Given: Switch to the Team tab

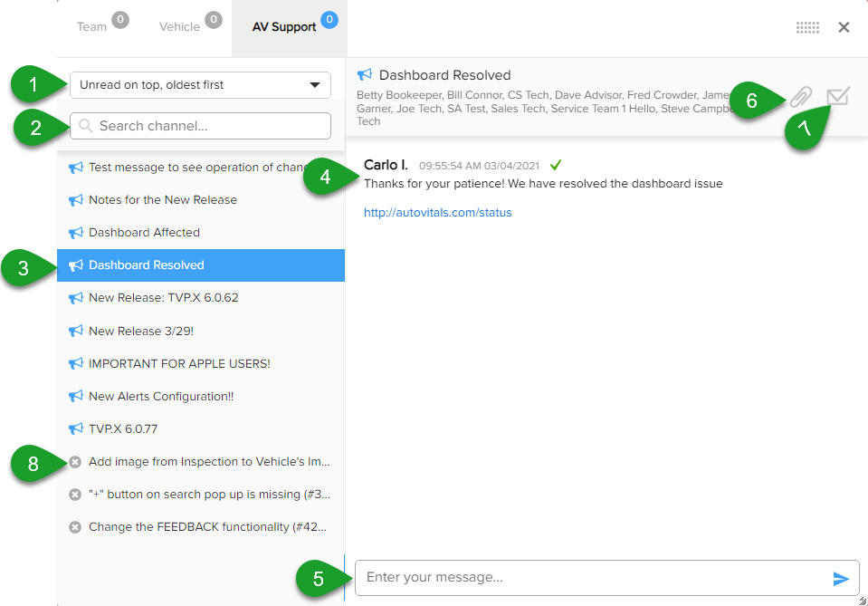Looking at the screenshot, I should click(x=92, y=27).
